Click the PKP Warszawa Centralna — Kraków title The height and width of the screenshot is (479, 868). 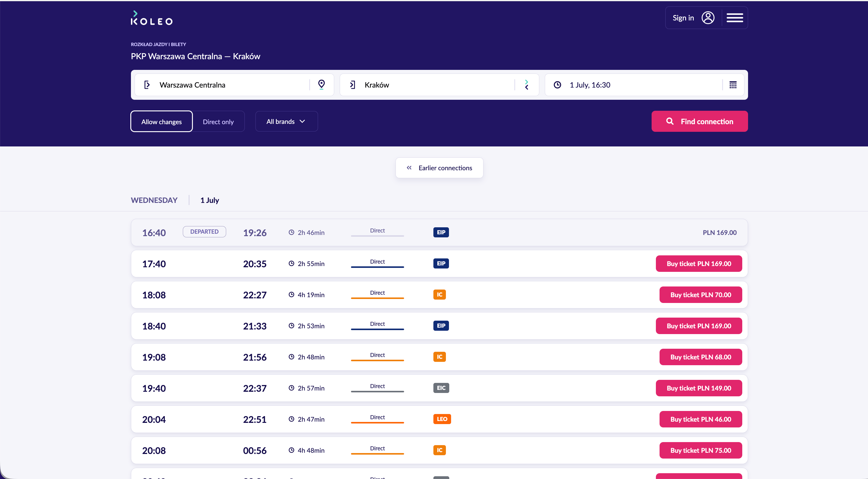coord(195,56)
